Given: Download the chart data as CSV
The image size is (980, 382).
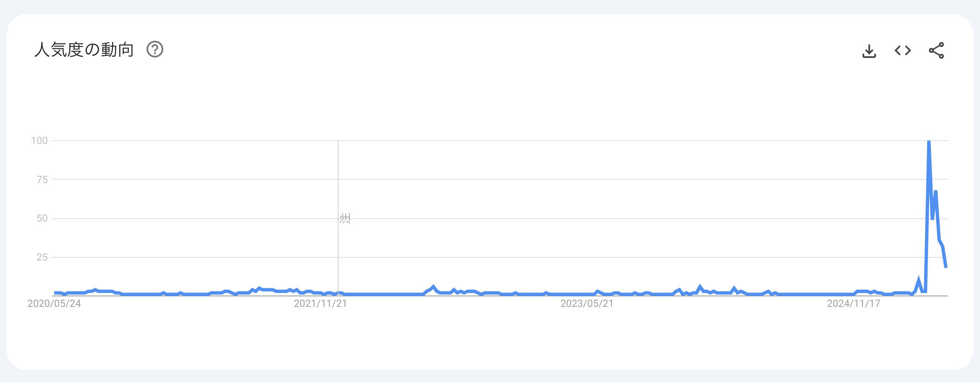Looking at the screenshot, I should [869, 51].
